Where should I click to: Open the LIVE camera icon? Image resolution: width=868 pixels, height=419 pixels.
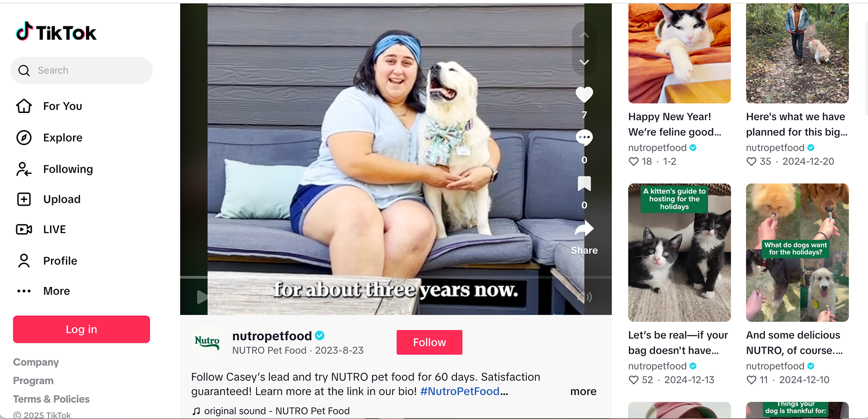pyautogui.click(x=24, y=229)
